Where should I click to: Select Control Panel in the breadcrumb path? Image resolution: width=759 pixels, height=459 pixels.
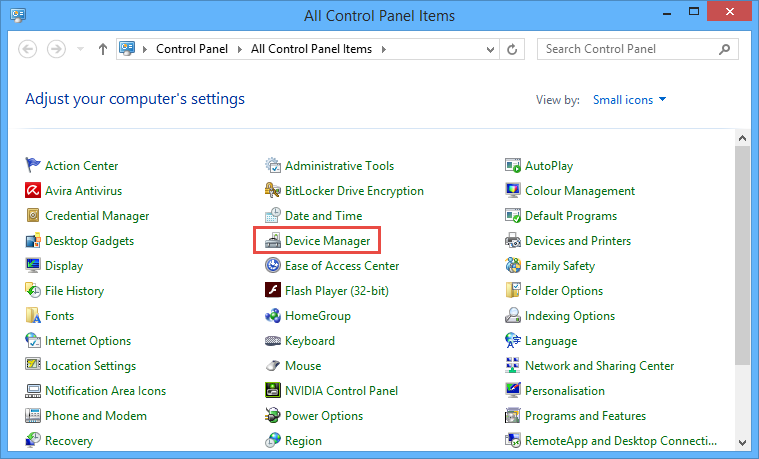[192, 49]
